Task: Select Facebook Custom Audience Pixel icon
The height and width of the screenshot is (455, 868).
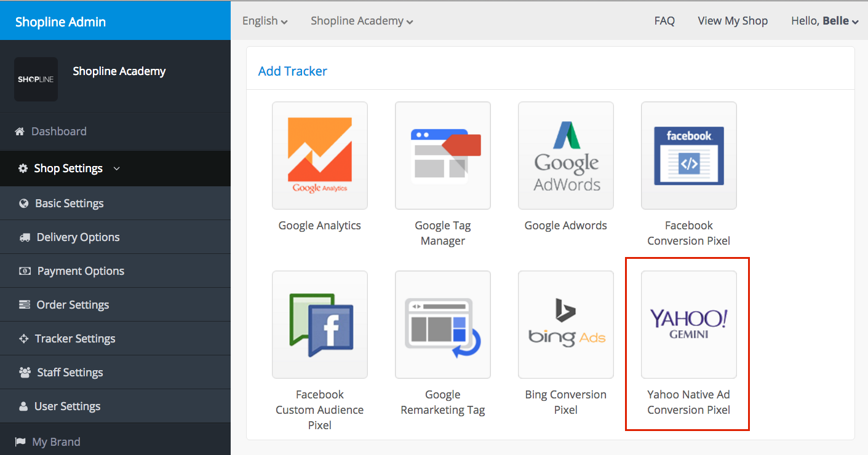Action: click(320, 325)
